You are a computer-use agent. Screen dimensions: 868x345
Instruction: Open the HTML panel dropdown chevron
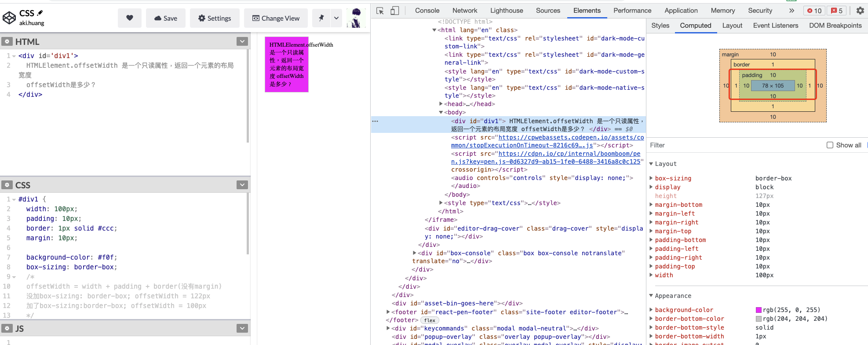(x=242, y=41)
